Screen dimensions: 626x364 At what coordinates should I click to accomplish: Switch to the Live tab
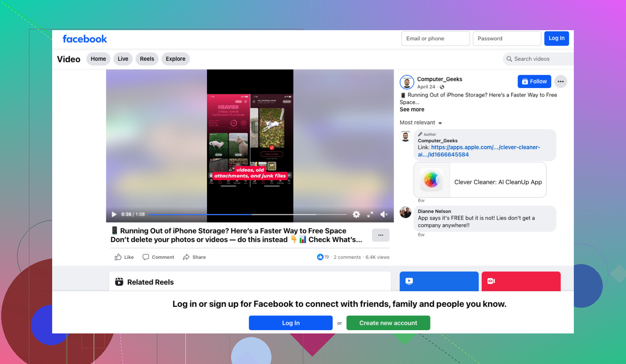(123, 59)
